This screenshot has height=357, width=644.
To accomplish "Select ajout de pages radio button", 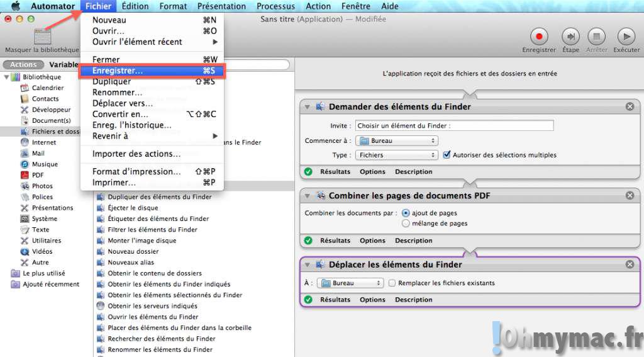I will [x=406, y=213].
